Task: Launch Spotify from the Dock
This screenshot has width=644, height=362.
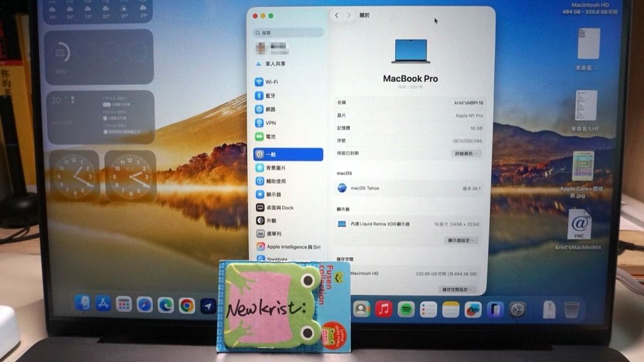Action: [x=406, y=309]
